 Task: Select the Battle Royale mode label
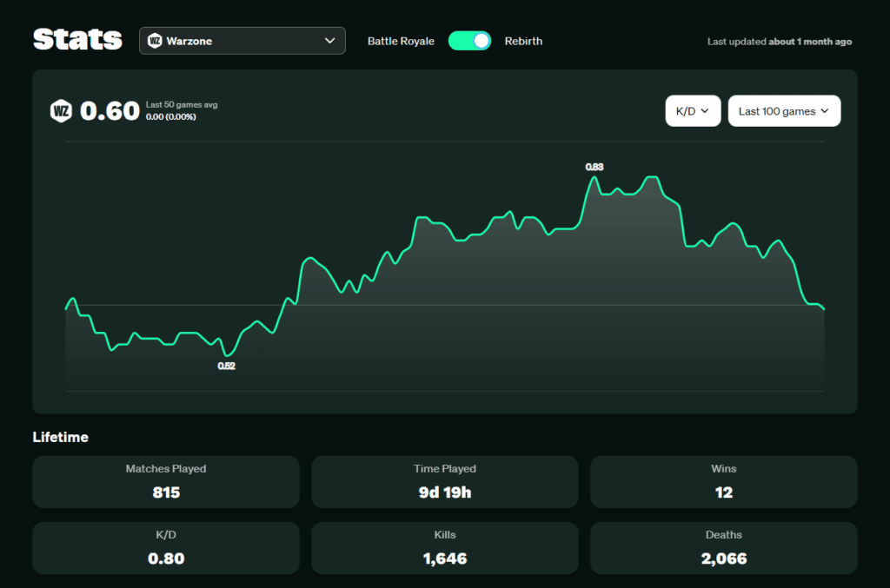pyautogui.click(x=401, y=40)
